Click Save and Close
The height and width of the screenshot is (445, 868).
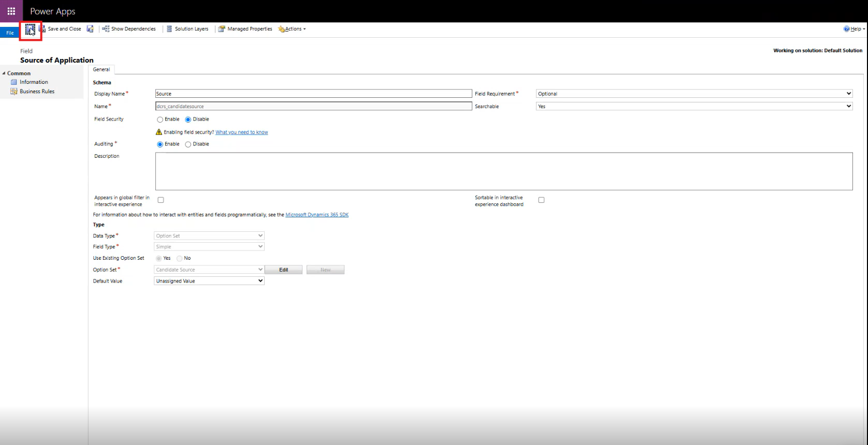tap(60, 29)
